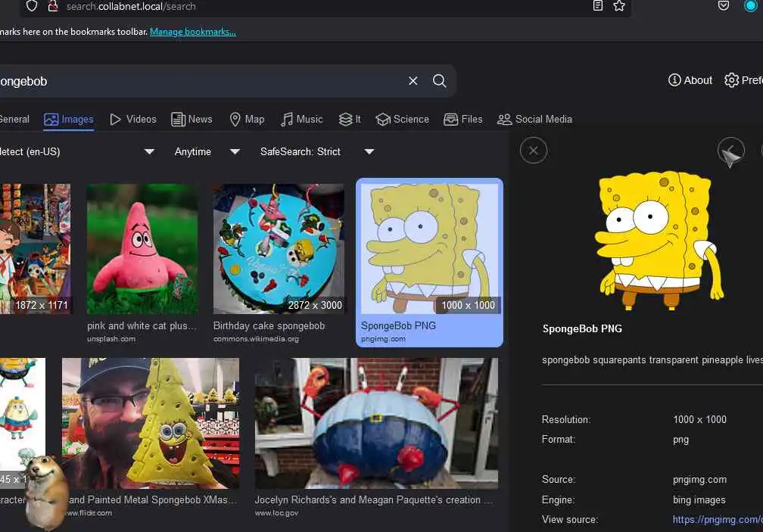Image resolution: width=763 pixels, height=532 pixels.
Task: Select the pink Patrick plush thumbnail
Action: 142,249
